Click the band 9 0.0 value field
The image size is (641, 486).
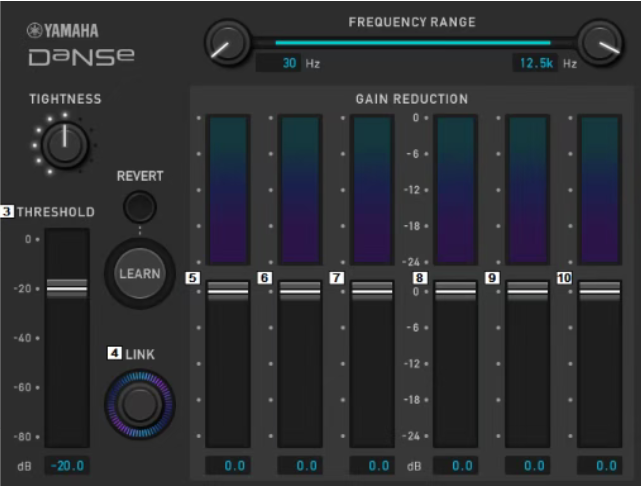(x=527, y=466)
